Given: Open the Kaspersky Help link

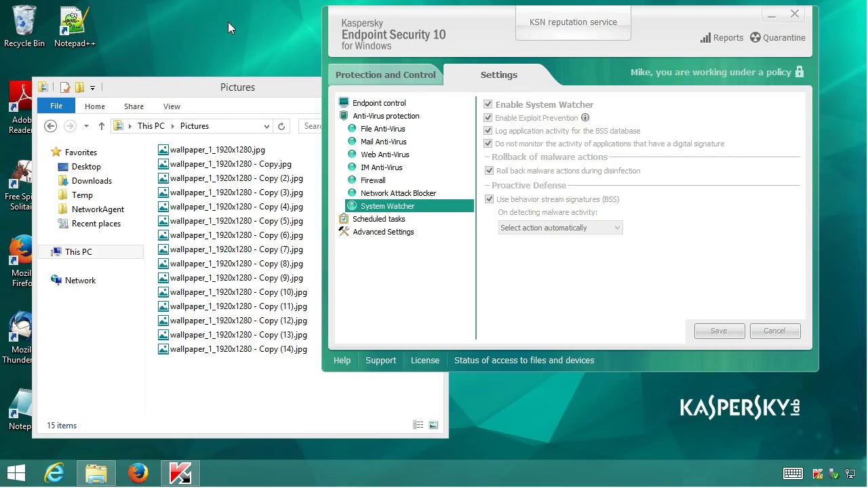Looking at the screenshot, I should coord(342,361).
